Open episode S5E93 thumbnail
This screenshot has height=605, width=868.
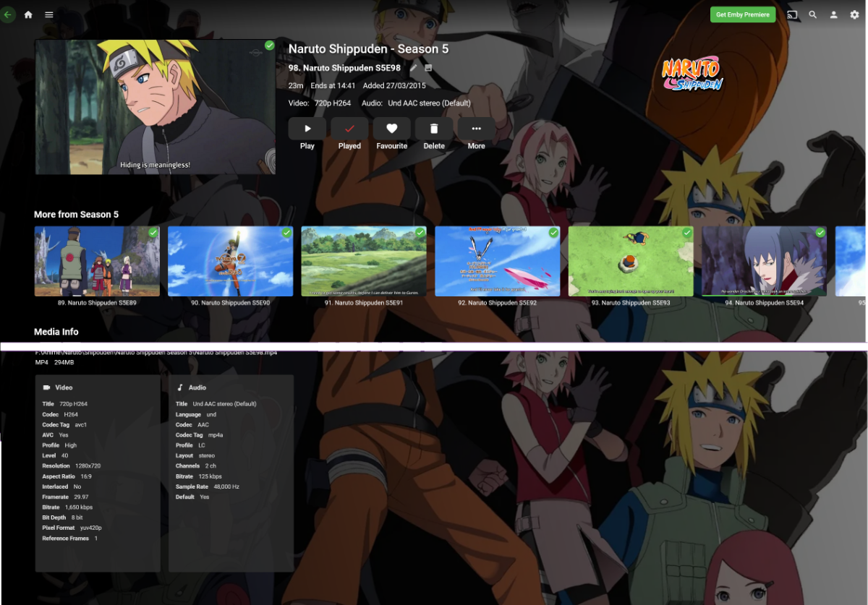coord(631,261)
